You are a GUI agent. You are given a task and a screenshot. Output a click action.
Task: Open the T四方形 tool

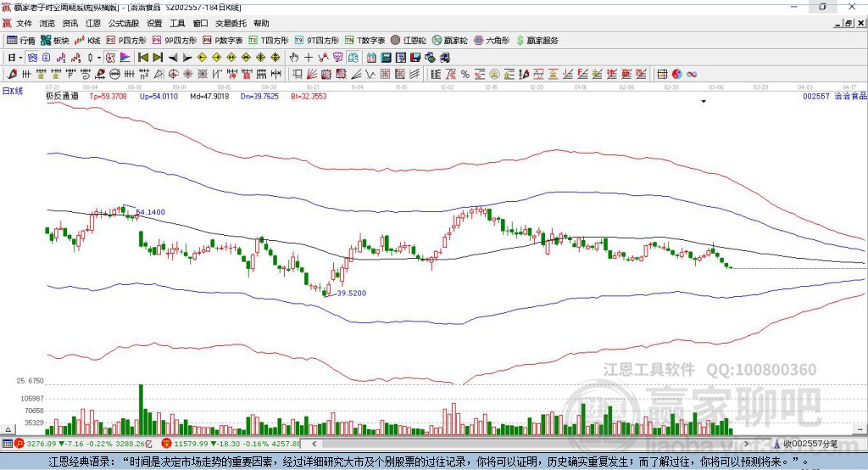[x=269, y=41]
